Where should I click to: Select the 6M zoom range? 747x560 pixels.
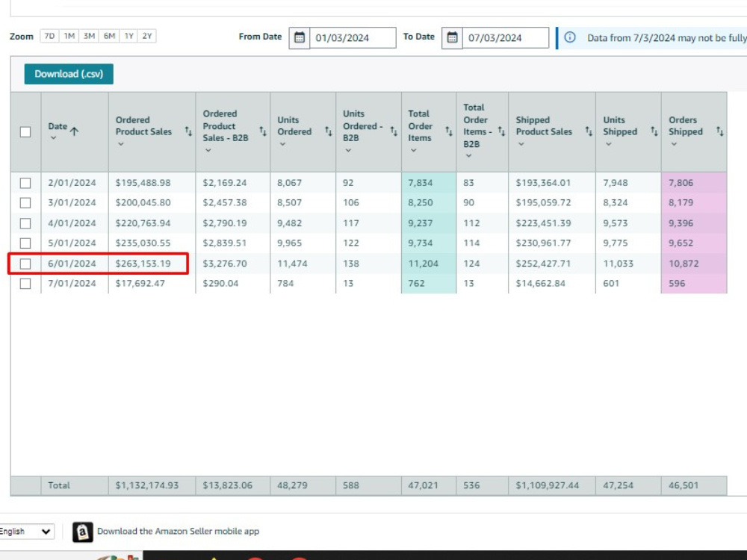[109, 36]
